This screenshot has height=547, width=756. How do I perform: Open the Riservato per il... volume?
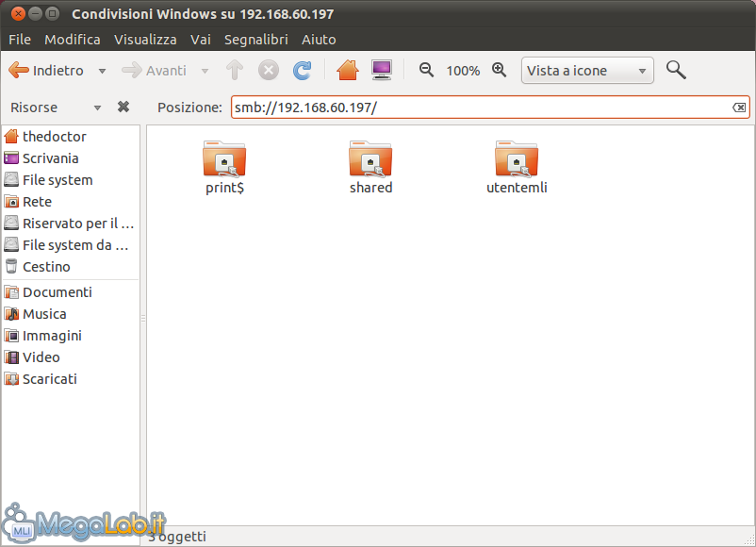click(71, 224)
